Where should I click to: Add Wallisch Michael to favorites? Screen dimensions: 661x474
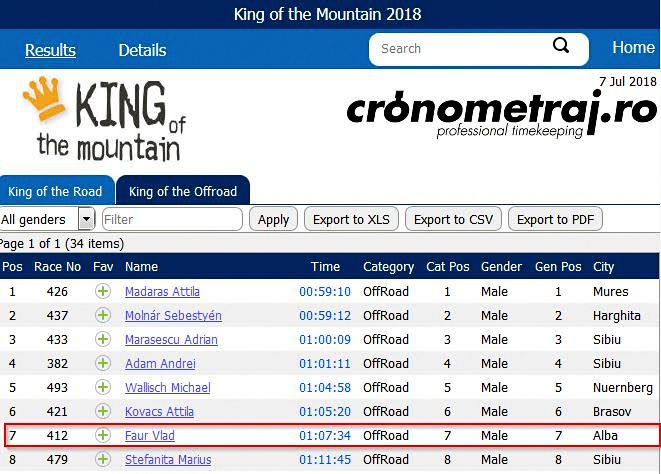(x=103, y=387)
